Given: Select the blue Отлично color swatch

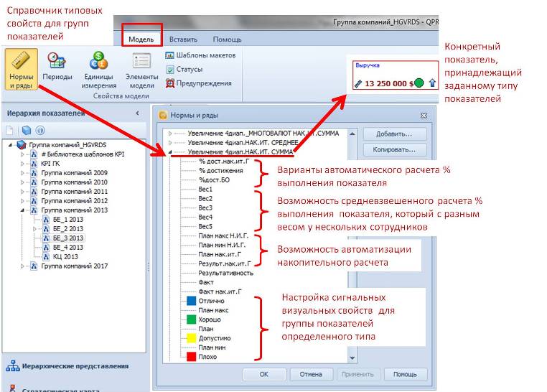Looking at the screenshot, I should tap(191, 302).
